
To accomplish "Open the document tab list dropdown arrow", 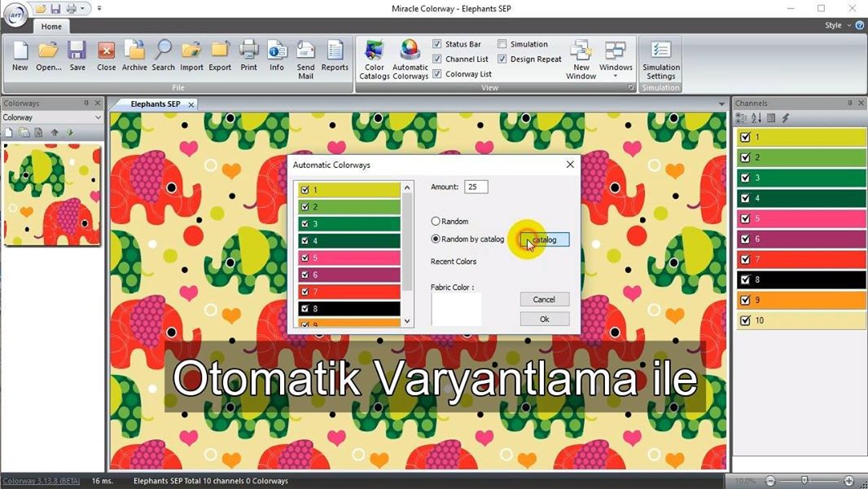I will [x=721, y=104].
